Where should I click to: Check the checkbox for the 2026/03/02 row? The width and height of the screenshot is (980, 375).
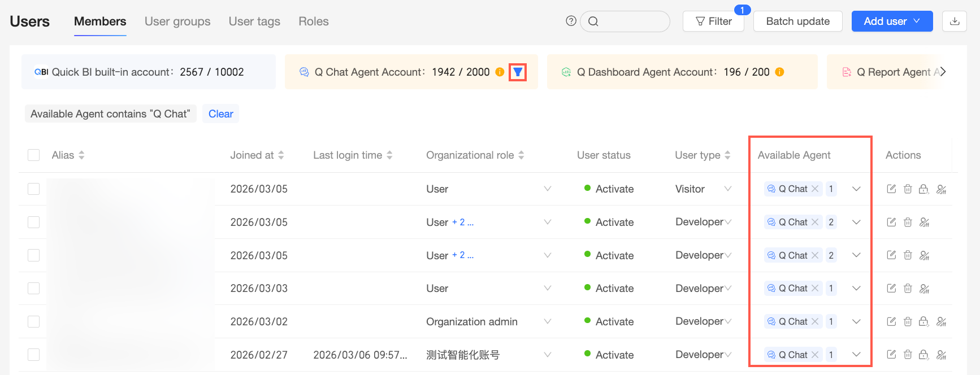[34, 321]
